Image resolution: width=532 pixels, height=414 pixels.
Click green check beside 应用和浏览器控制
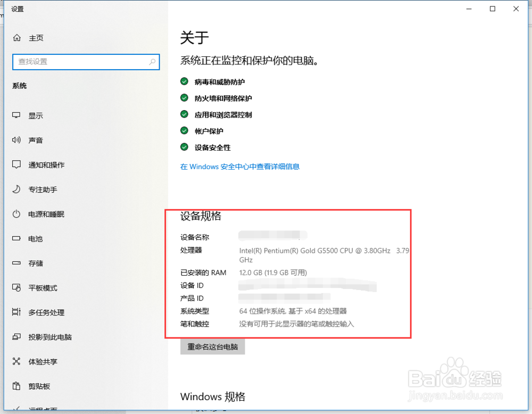pos(184,114)
